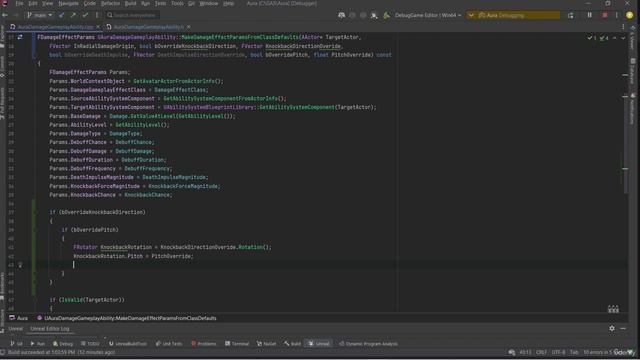Click the Push arrow icon

pos(73,15)
